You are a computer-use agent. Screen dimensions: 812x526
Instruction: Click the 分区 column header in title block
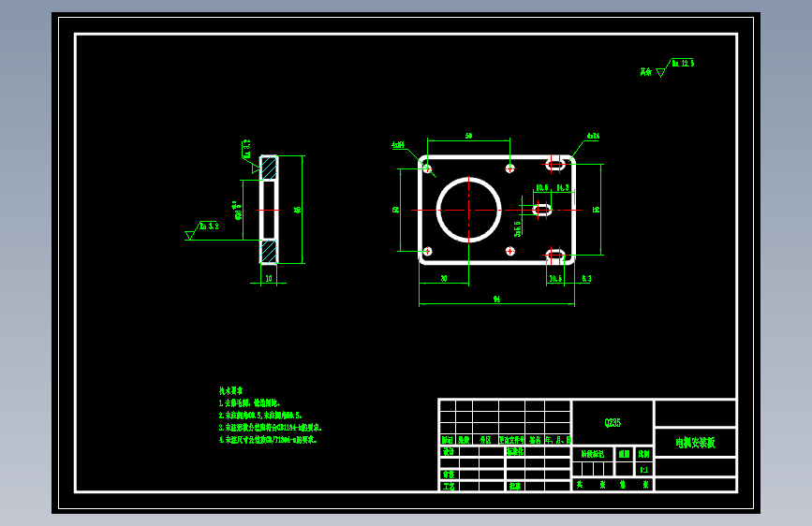485,440
